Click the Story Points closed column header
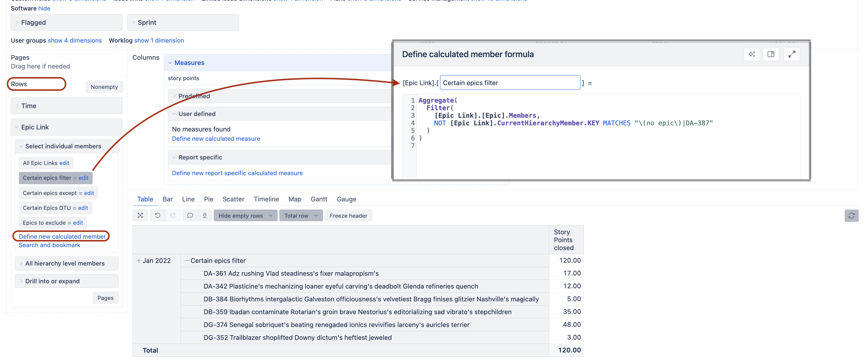Image resolution: width=868 pixels, height=362 pixels. point(566,240)
